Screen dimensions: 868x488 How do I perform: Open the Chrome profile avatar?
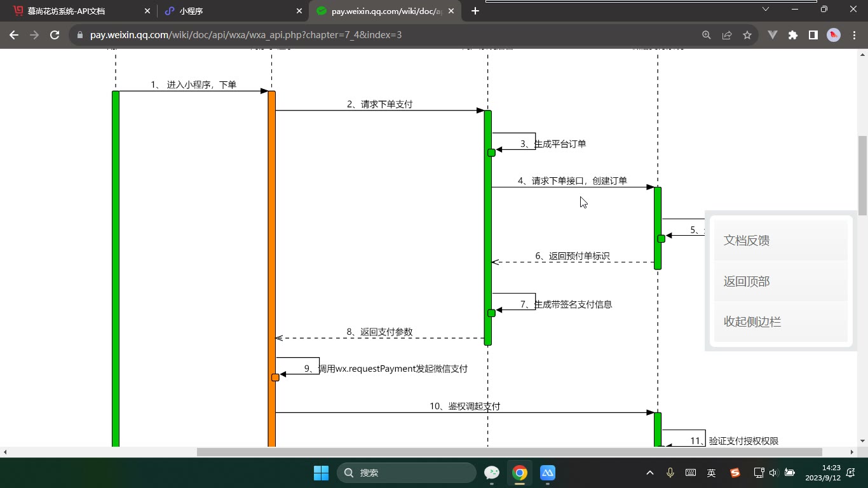834,35
